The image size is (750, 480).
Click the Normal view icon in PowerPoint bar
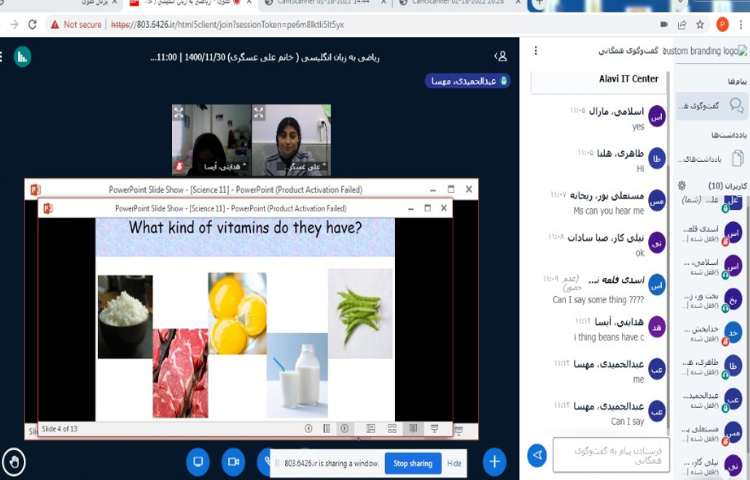click(x=371, y=429)
